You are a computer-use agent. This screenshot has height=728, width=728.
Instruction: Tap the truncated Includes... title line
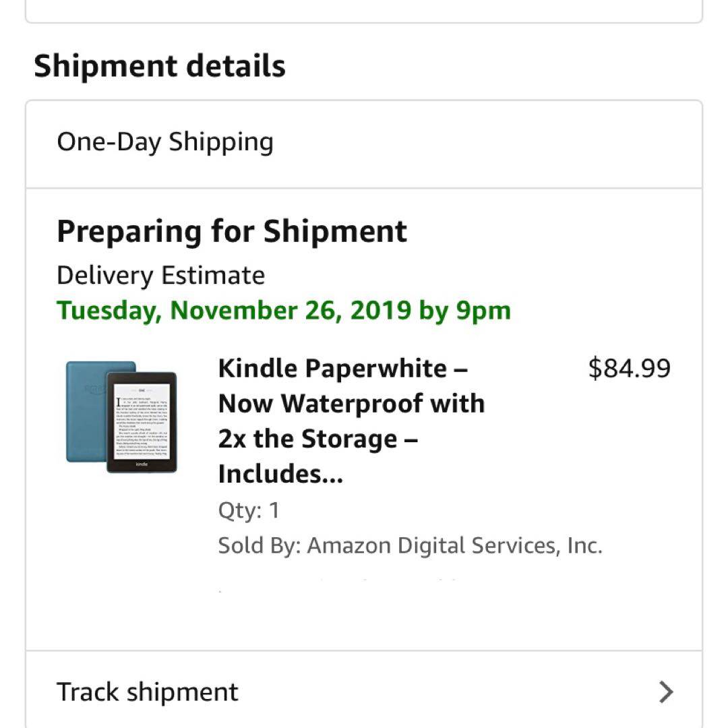(x=280, y=475)
